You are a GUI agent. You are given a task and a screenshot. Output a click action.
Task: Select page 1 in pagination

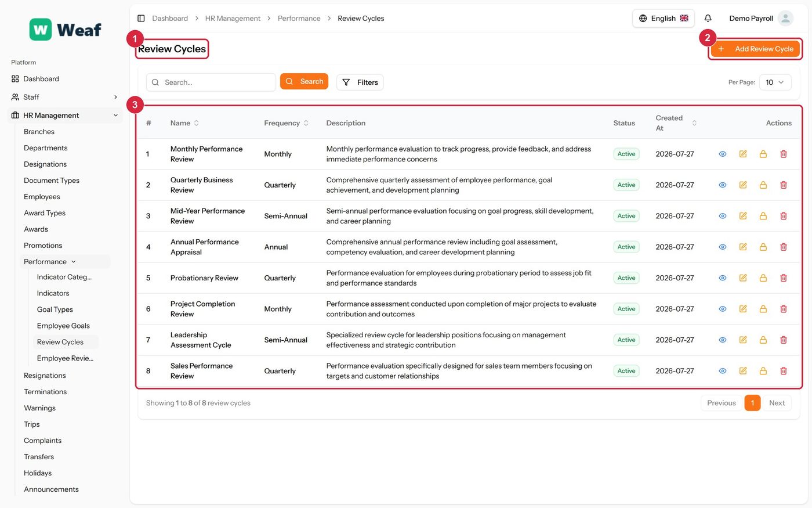[x=752, y=403]
